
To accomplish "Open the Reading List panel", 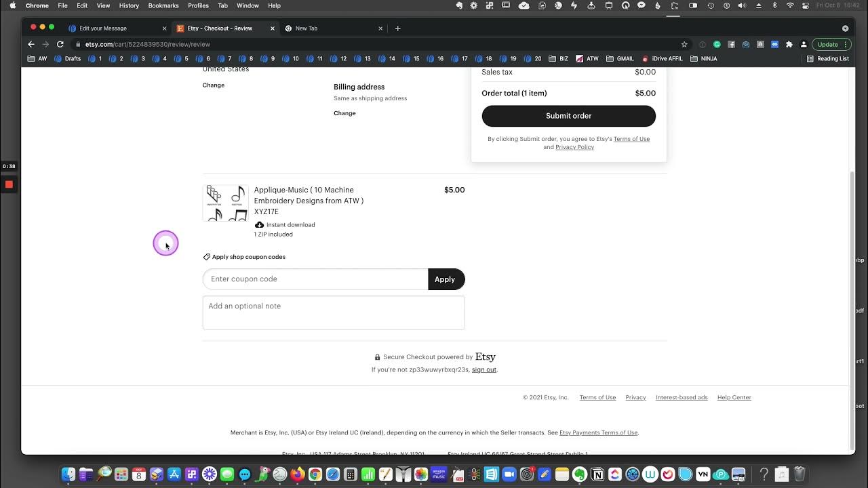I will 827,59.
